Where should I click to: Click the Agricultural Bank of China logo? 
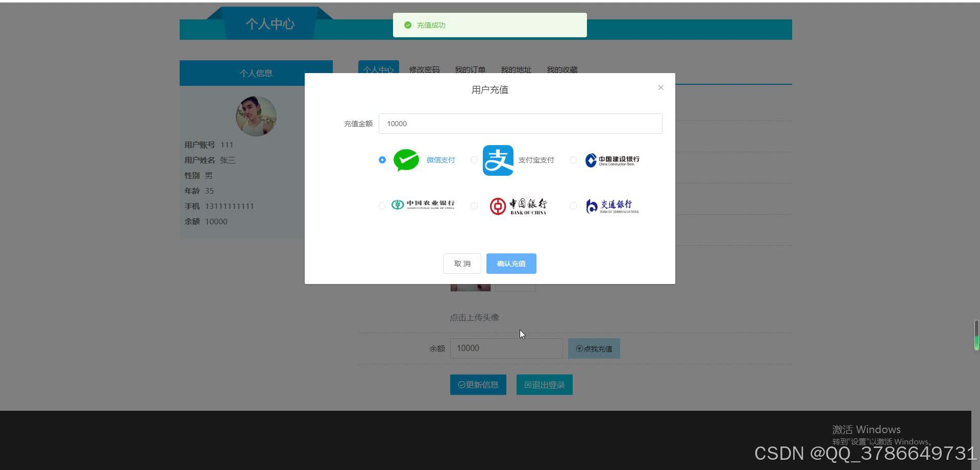pyautogui.click(x=423, y=204)
